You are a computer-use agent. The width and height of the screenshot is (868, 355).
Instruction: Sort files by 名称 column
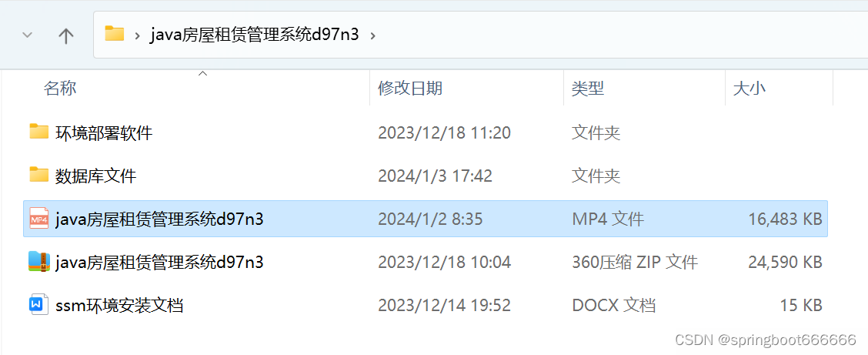tap(205, 88)
